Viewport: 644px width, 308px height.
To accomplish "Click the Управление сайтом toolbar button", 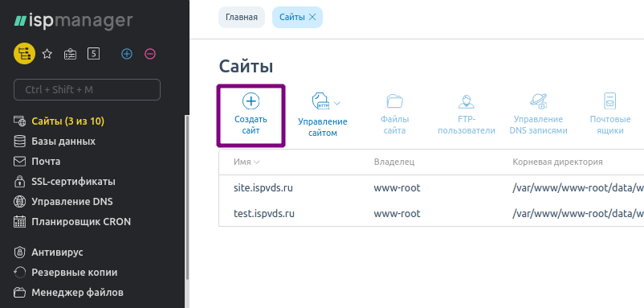I will coord(323,116).
